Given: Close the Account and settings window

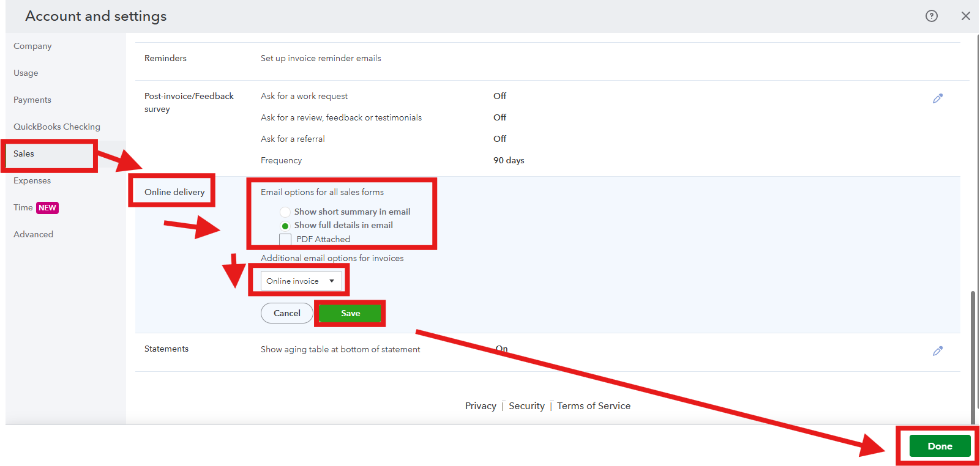Looking at the screenshot, I should pos(965,16).
